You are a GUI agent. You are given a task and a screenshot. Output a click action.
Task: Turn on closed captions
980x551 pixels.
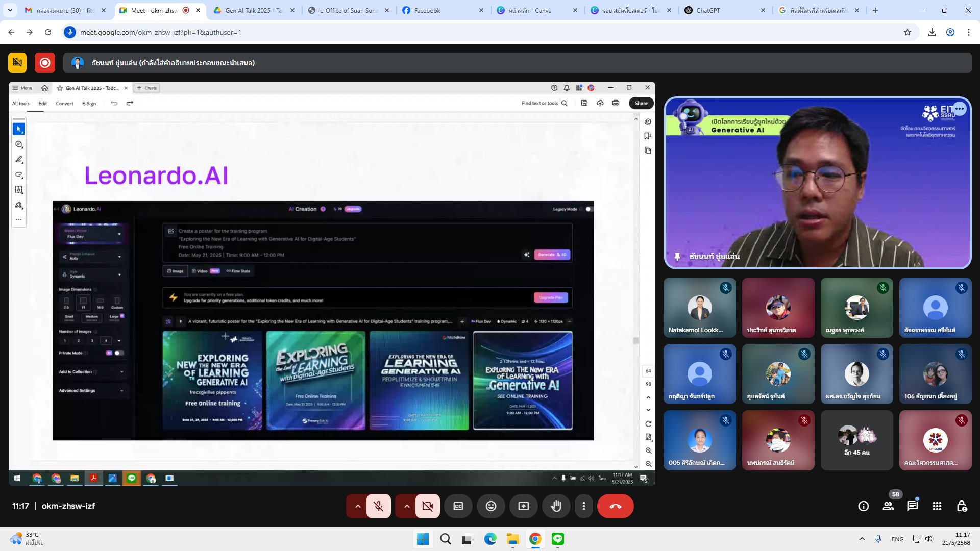[x=458, y=506]
